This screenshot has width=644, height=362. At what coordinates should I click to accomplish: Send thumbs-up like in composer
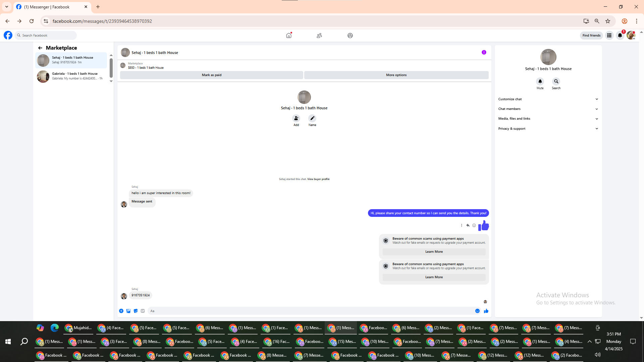[486, 311]
